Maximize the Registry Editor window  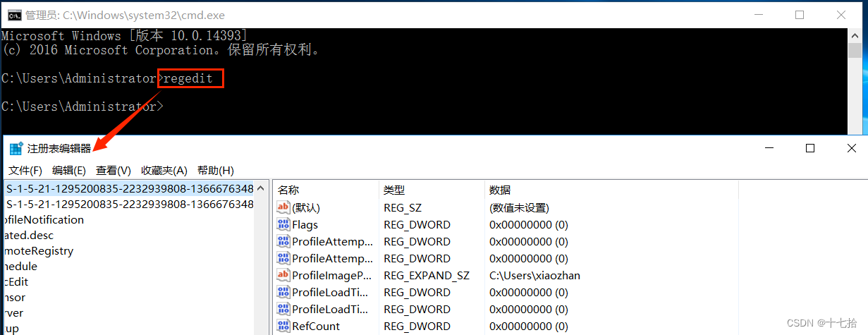click(810, 148)
